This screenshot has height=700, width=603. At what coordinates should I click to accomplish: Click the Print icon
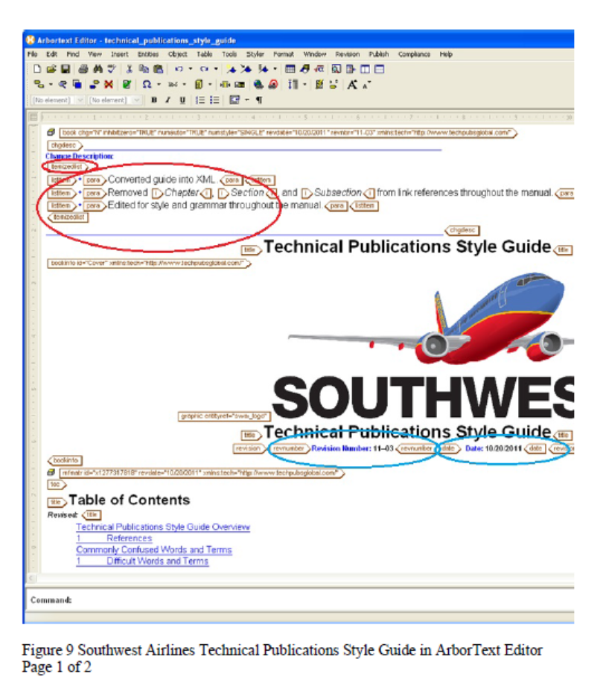pos(83,69)
